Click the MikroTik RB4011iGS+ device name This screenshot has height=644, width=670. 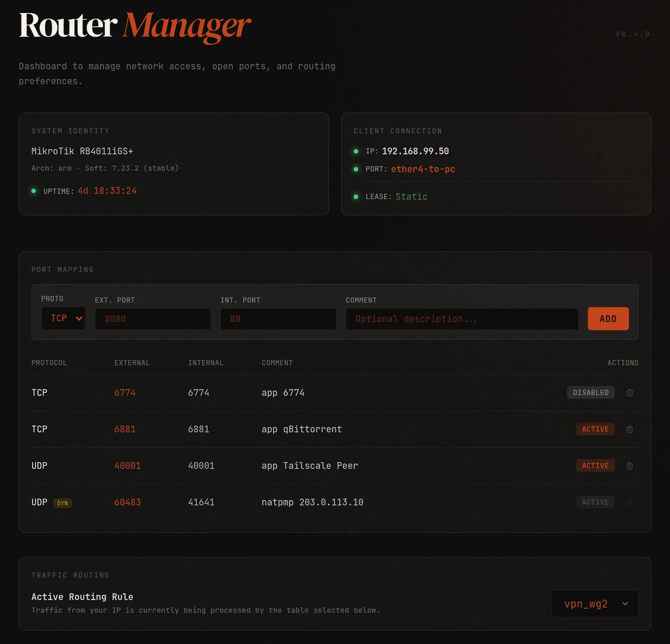tap(82, 151)
